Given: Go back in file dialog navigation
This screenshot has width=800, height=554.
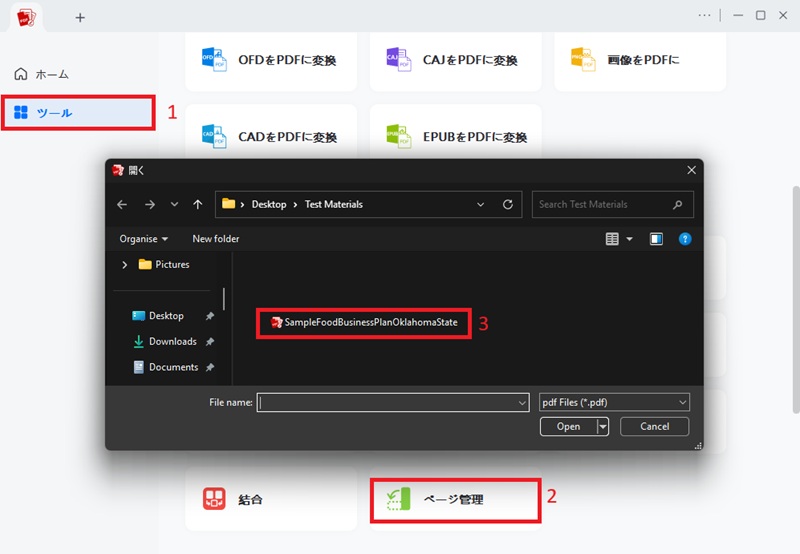Looking at the screenshot, I should coord(122,205).
